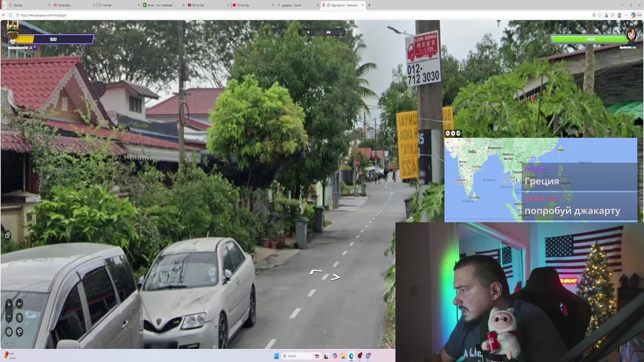Open the Windows Start menu
644x362 pixels.
tap(276, 356)
